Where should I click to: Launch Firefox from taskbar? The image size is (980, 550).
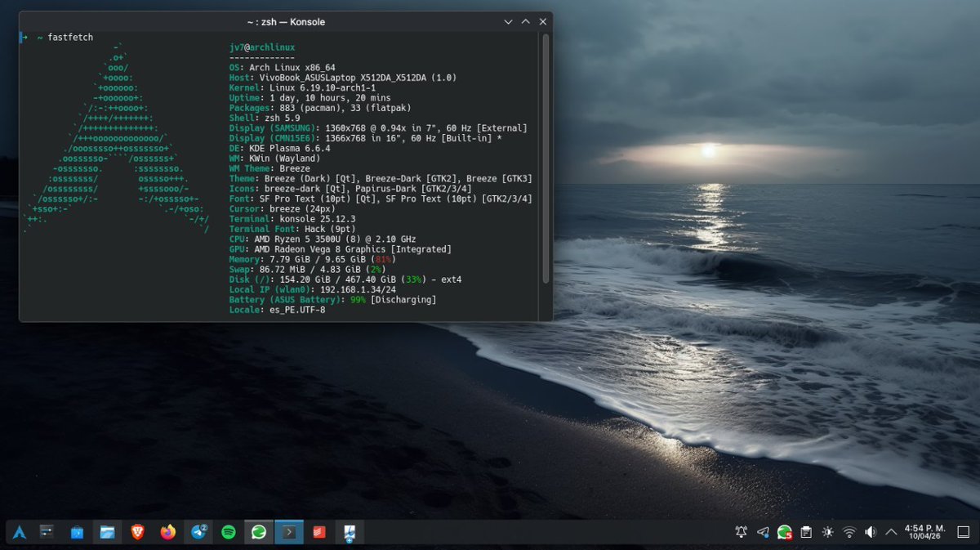point(167,532)
